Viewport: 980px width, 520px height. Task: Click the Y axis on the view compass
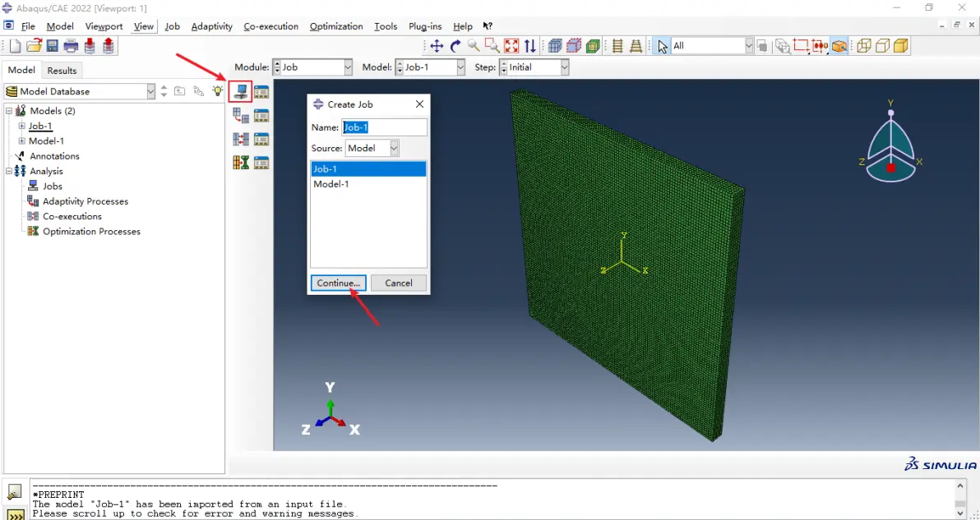click(890, 104)
